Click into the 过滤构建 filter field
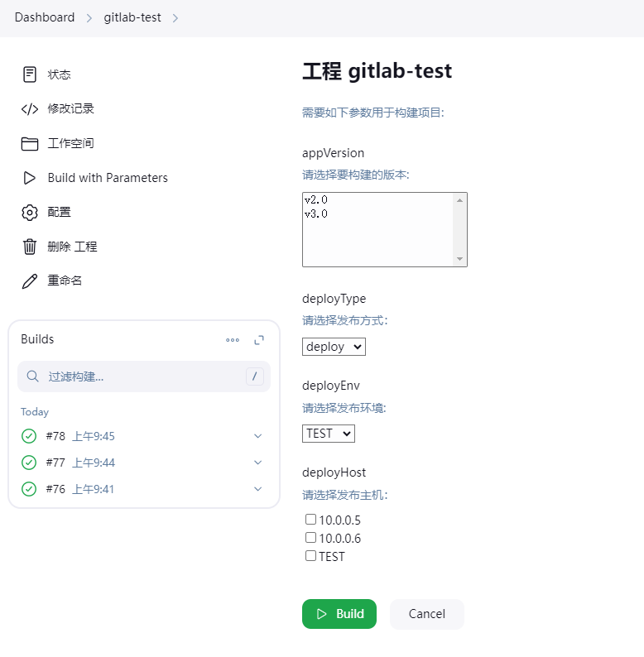This screenshot has width=644, height=657. point(144,376)
